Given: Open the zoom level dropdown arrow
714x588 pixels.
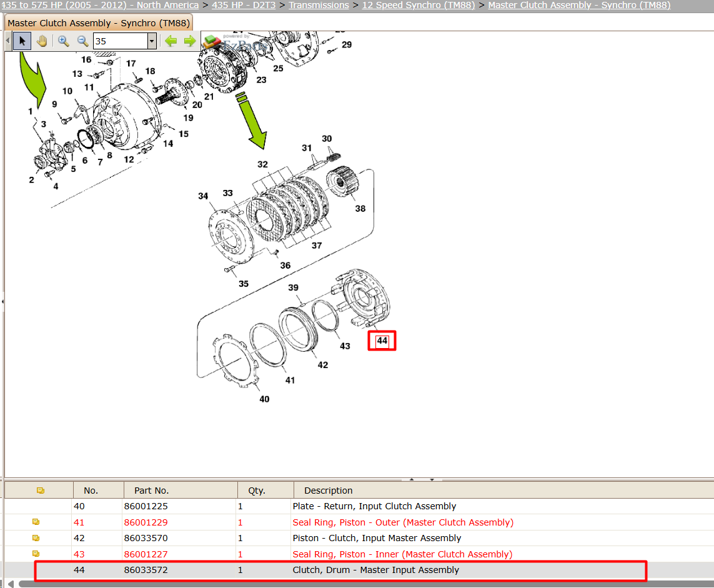Looking at the screenshot, I should [152, 41].
